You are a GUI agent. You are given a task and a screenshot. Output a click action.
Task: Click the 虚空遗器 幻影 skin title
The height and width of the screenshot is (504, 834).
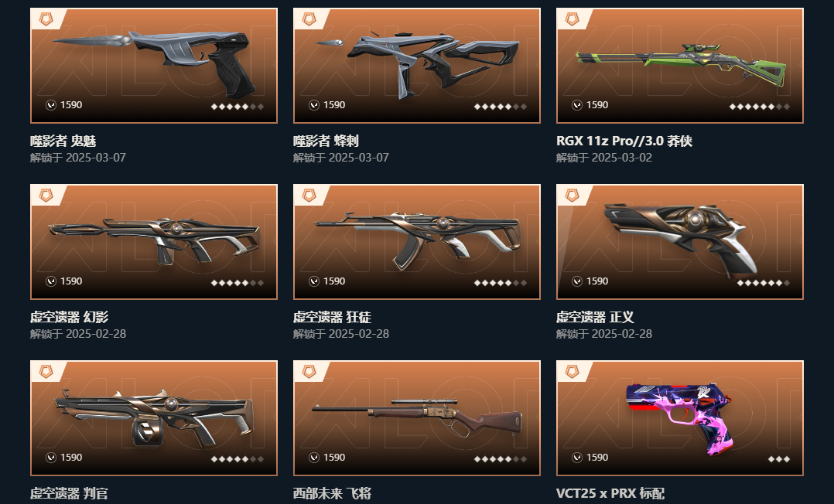(69, 317)
